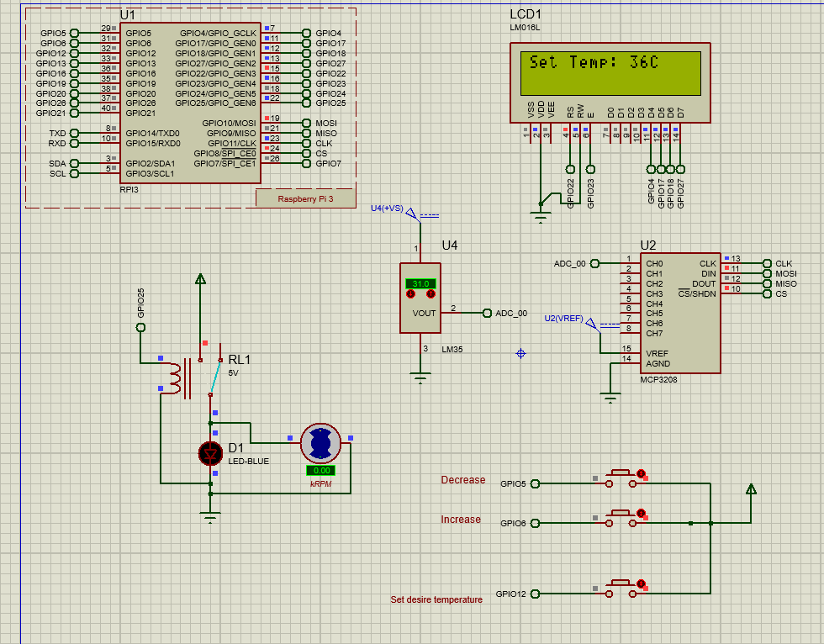This screenshot has height=644, width=824.
Task: Click the LED-BLUE part label
Action: point(249,462)
